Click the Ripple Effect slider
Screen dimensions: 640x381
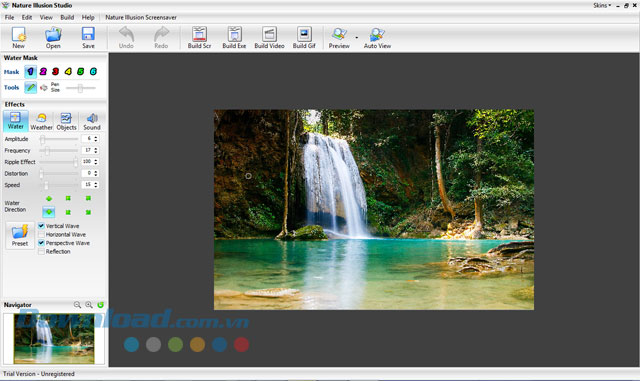coord(59,162)
